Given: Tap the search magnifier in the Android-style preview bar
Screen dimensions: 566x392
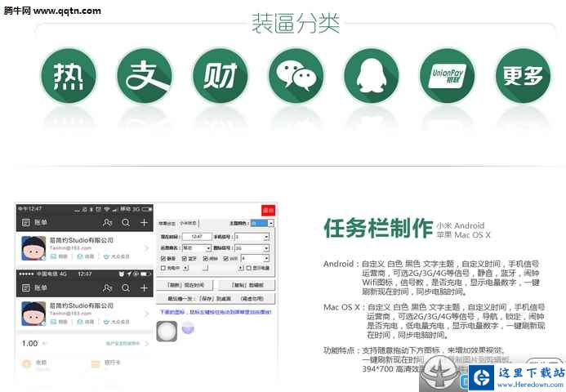Looking at the screenshot, I should [126, 222].
